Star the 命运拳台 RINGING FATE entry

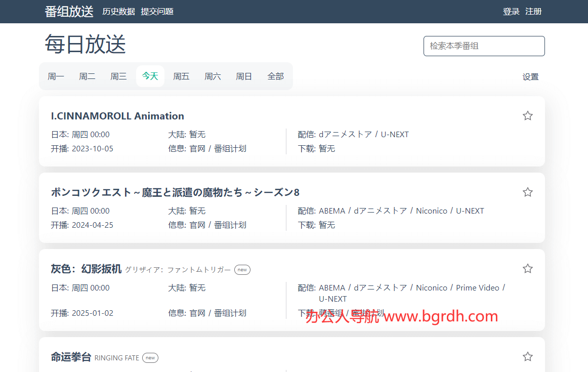[x=527, y=357]
